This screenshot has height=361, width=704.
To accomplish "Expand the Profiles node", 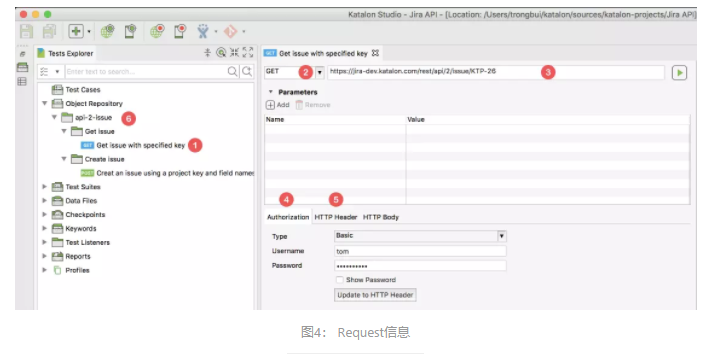I will pyautogui.click(x=44, y=270).
